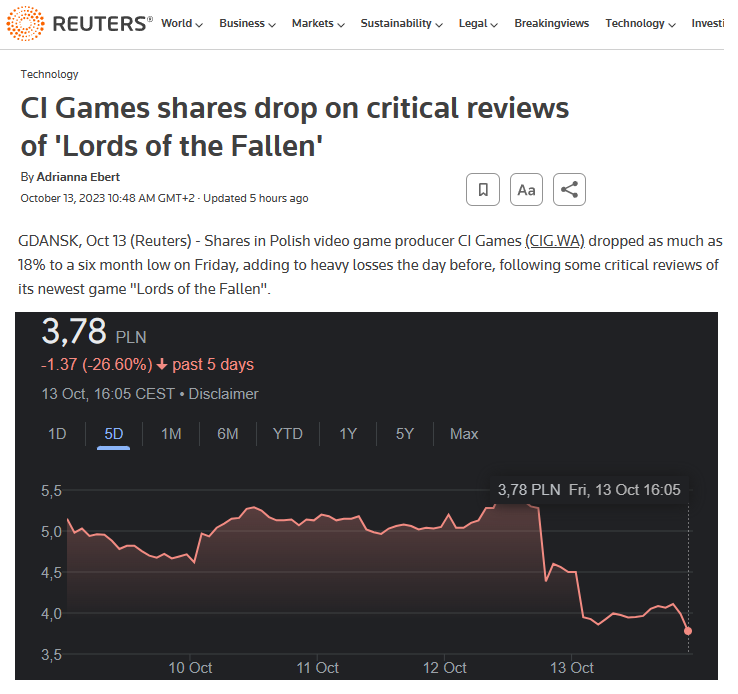Viewport: 738px width, 694px height.
Task: Open the Legal dropdown menu
Action: coord(478,23)
